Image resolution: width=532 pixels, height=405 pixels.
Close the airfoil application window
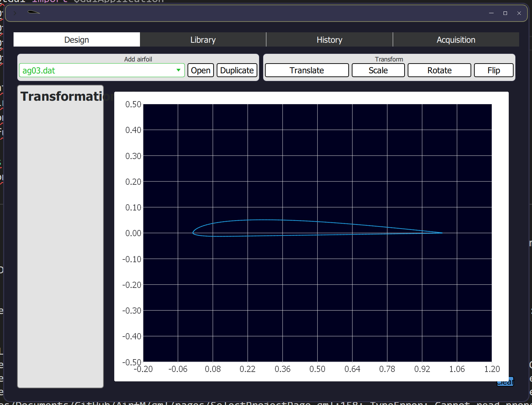[519, 13]
